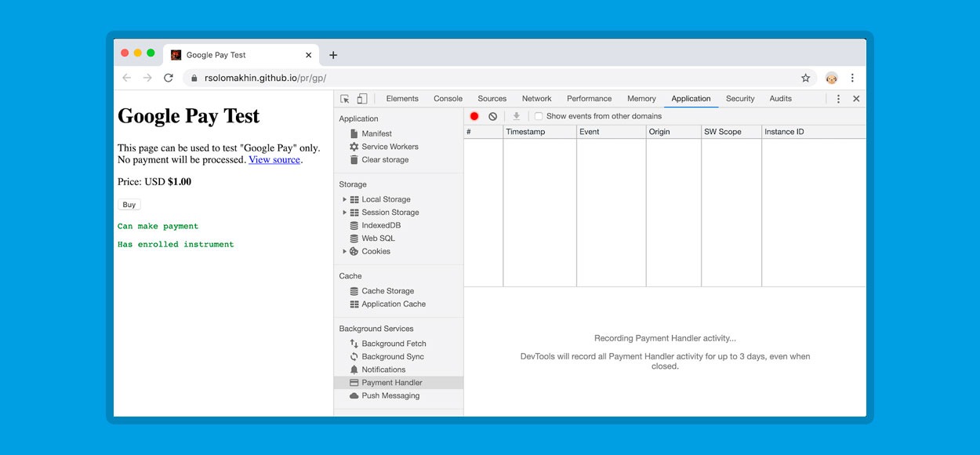Close the Google Pay Test tab

[308, 55]
